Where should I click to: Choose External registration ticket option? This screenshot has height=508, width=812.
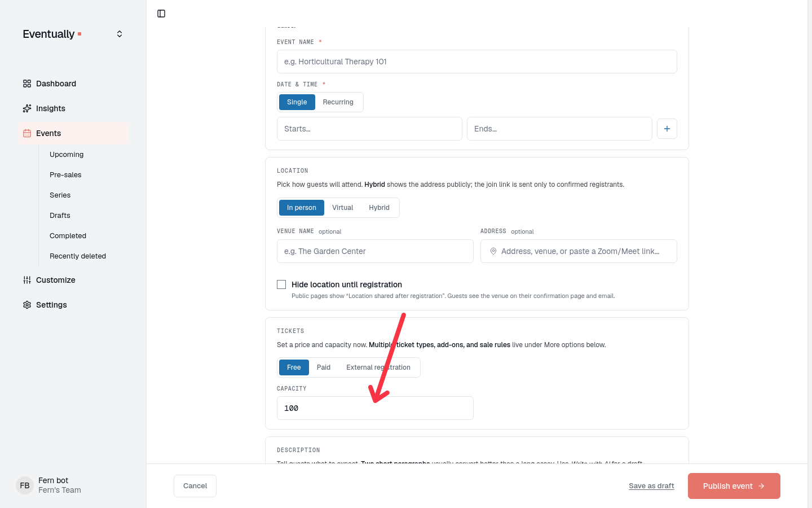pyautogui.click(x=378, y=367)
